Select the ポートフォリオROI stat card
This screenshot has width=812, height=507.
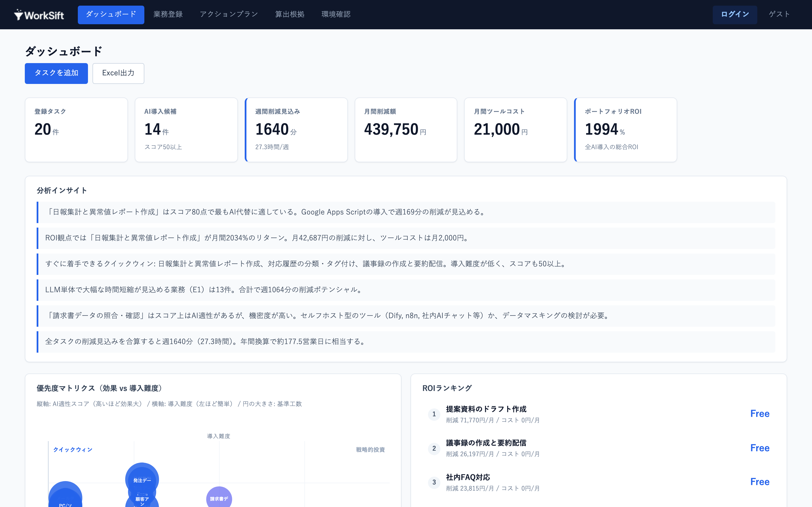pos(625,130)
